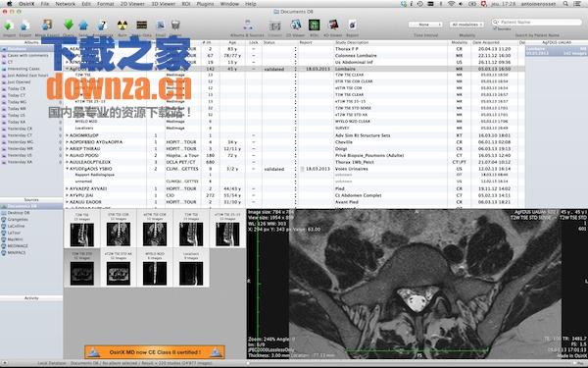
Task: Click the Patient Name search field
Action: [537, 23]
